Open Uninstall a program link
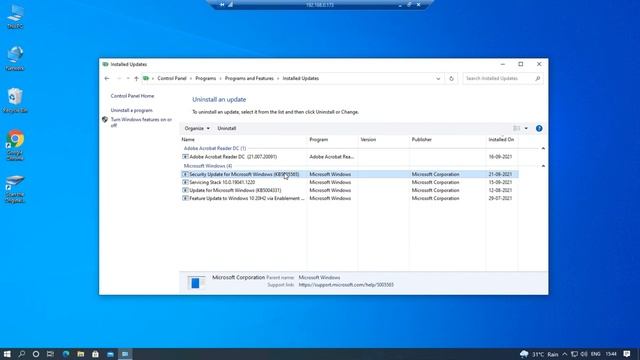 131,110
